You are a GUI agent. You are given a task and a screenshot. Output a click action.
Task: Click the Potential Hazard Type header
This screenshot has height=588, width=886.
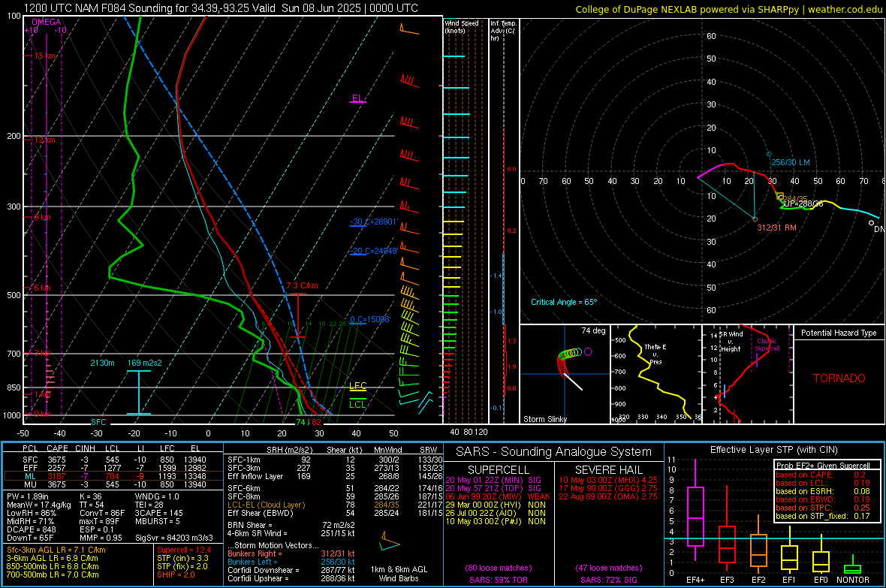click(839, 333)
